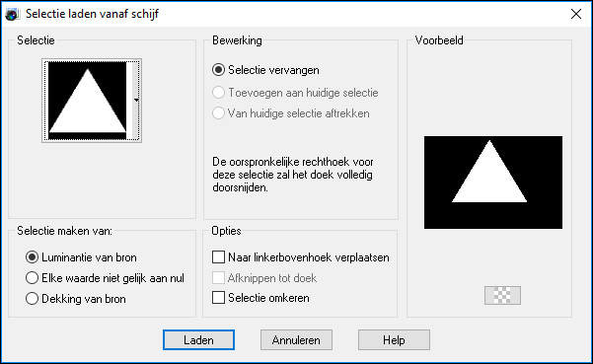
Task: Open Help for this dialog
Action: tap(394, 339)
